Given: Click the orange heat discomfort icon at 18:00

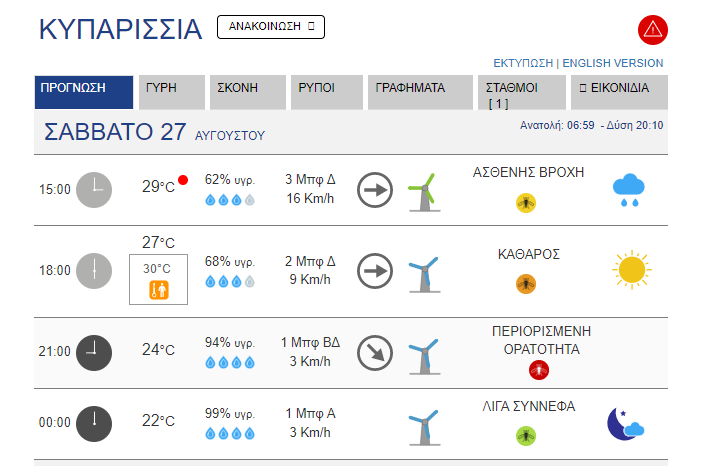Looking at the screenshot, I should pyautogui.click(x=159, y=290).
